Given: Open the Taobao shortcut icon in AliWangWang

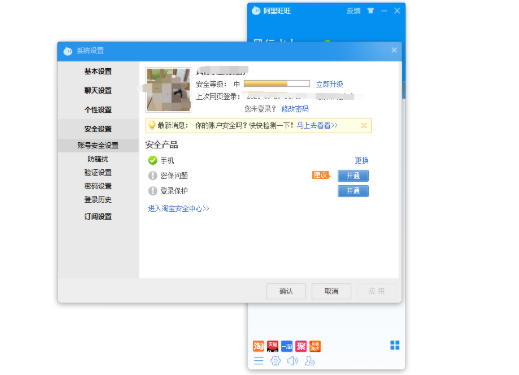Looking at the screenshot, I should tap(259, 346).
